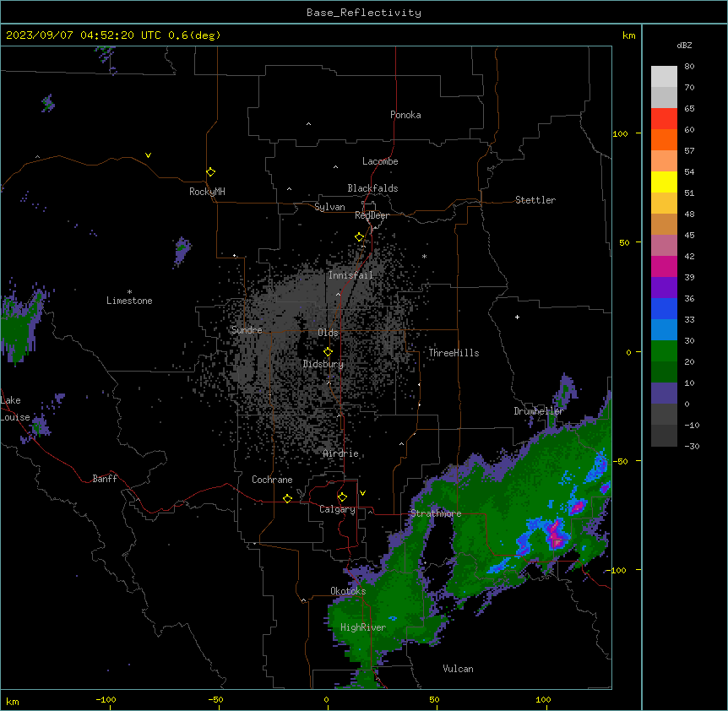Click the Drumheller label

539,411
